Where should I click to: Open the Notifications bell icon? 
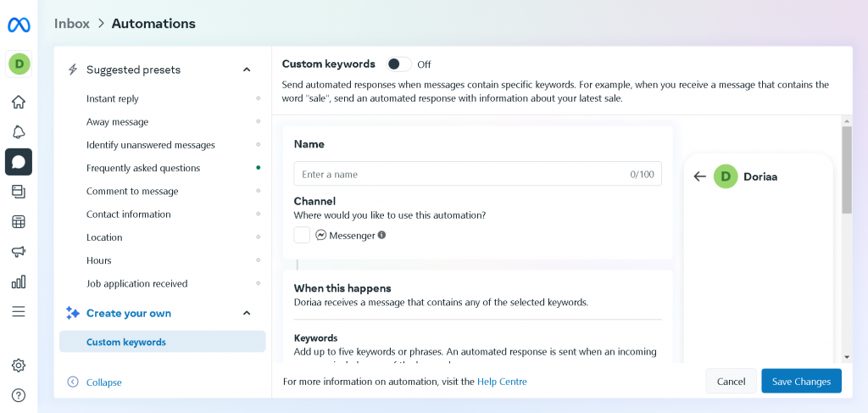(19, 131)
